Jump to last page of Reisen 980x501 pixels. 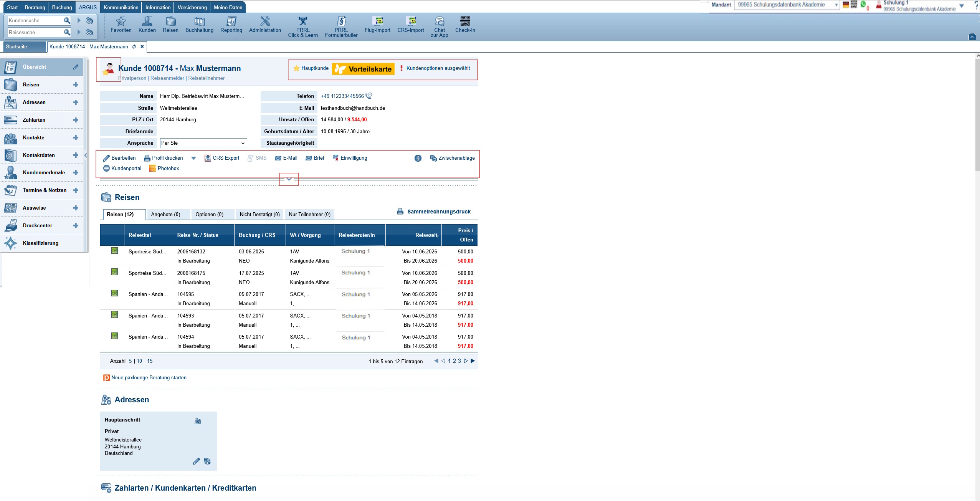click(473, 361)
